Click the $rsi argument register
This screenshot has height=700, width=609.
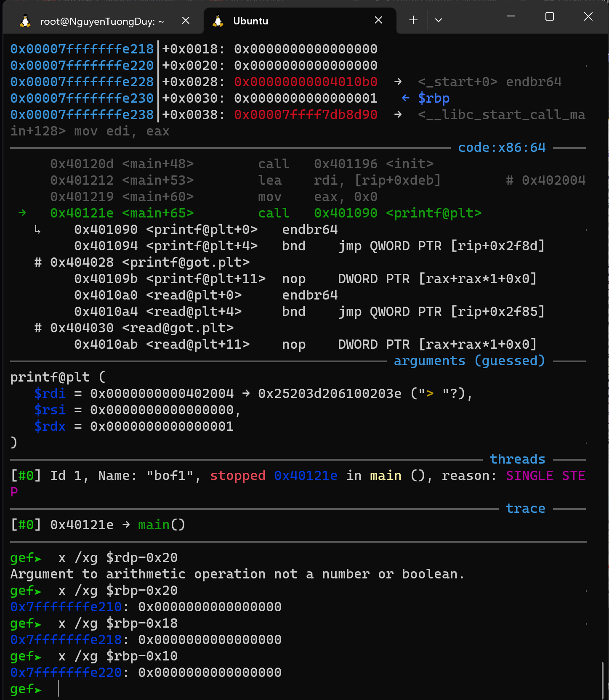tap(50, 410)
